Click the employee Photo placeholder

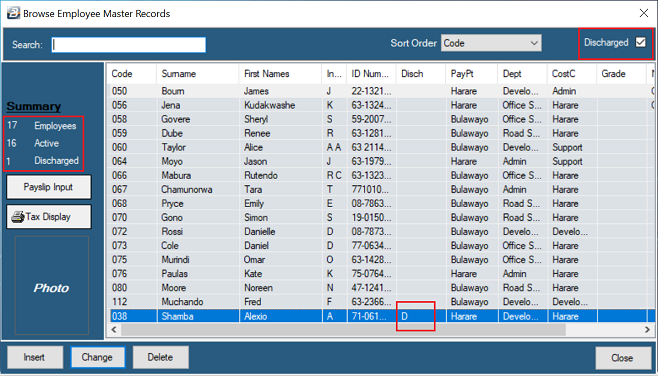[52, 286]
